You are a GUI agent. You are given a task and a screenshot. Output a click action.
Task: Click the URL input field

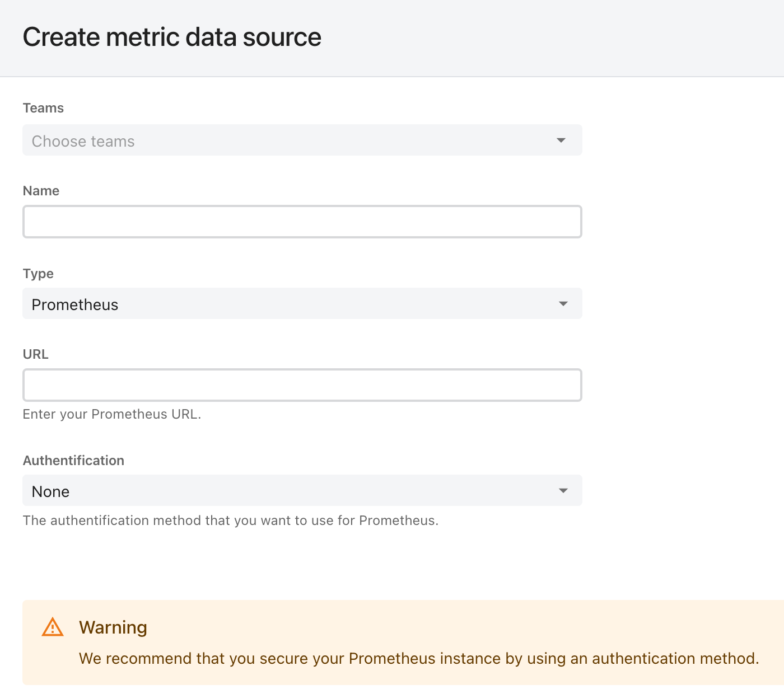(302, 385)
